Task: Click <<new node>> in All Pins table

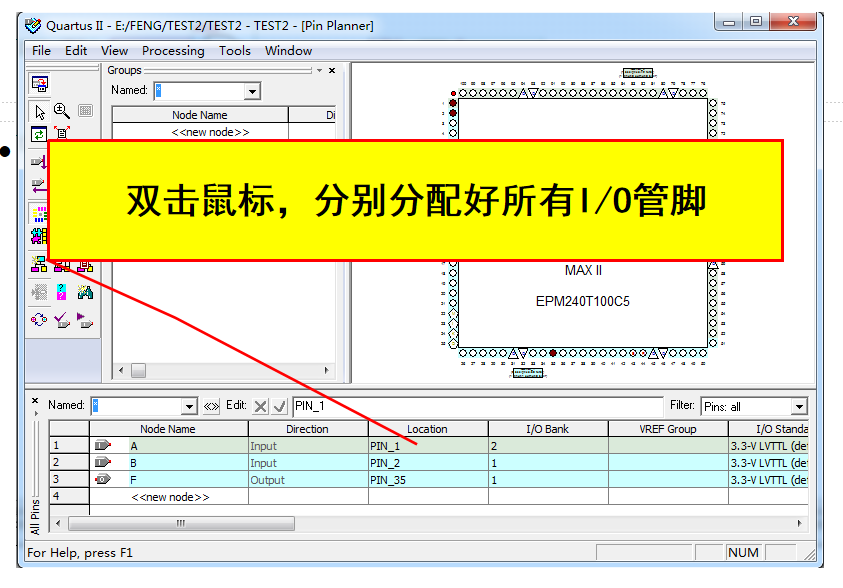Action: click(x=170, y=497)
